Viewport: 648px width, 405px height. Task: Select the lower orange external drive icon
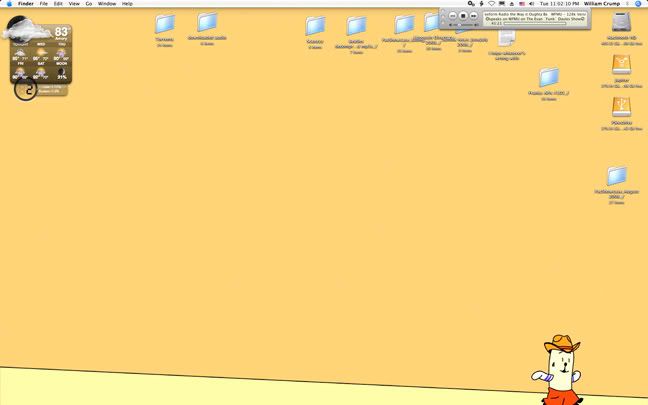[x=622, y=107]
